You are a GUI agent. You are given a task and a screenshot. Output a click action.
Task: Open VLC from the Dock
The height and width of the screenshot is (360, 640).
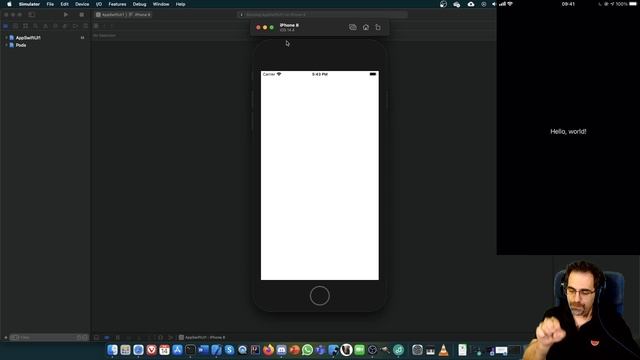coord(443,350)
